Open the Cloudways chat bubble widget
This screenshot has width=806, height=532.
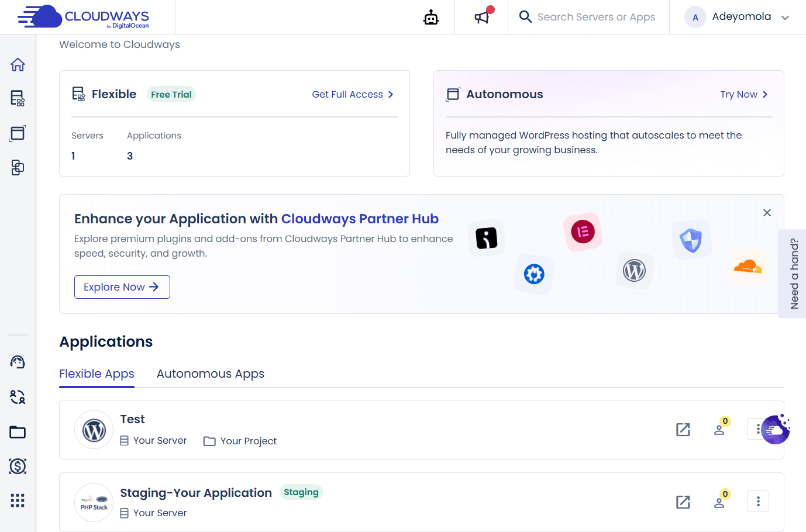pos(776,430)
